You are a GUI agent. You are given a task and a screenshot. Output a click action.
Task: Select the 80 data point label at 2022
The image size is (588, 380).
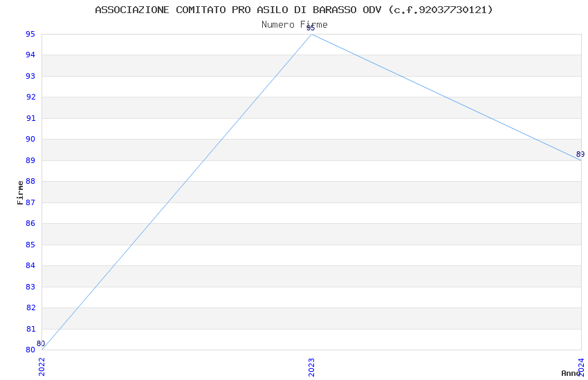tap(41, 343)
